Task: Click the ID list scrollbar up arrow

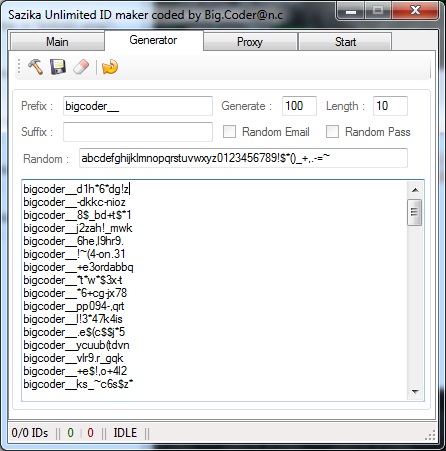Action: point(415,190)
